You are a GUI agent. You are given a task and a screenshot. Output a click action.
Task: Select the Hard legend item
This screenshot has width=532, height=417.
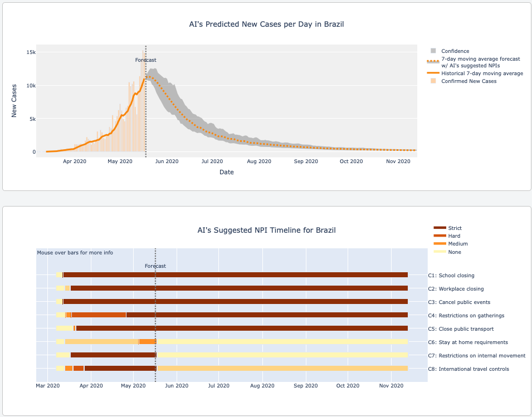454,236
